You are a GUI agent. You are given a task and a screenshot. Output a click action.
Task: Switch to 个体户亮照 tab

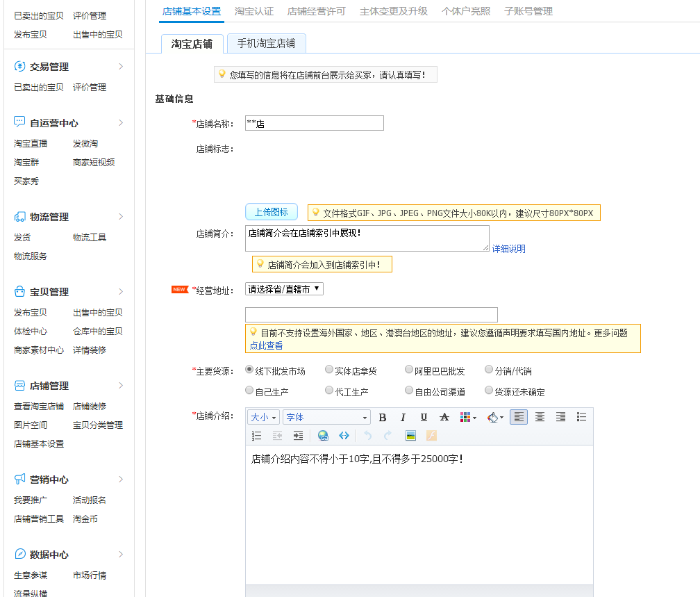coord(465,11)
